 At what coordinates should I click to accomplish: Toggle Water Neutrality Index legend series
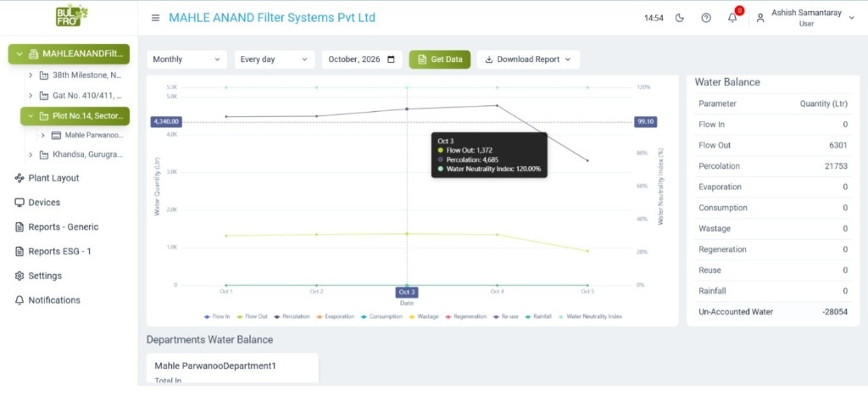click(590, 316)
